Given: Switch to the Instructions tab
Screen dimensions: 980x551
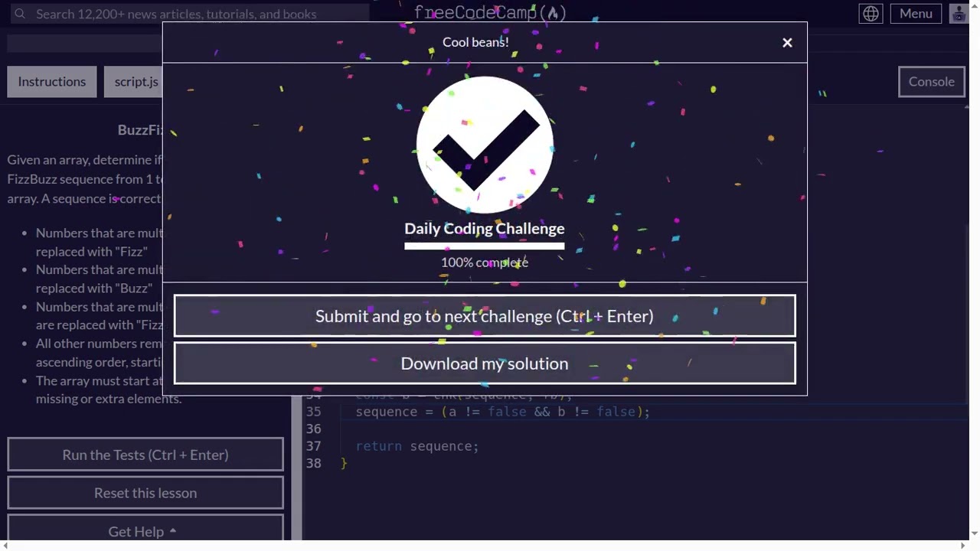Looking at the screenshot, I should (x=52, y=82).
